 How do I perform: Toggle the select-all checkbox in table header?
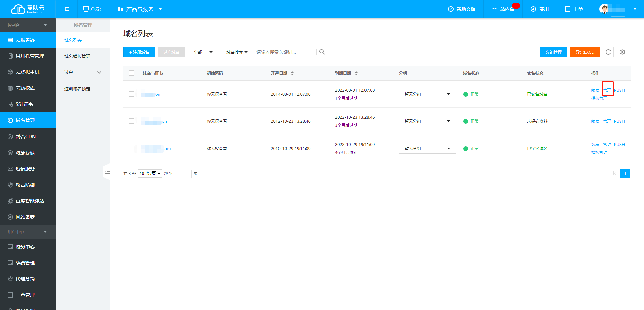click(x=131, y=73)
